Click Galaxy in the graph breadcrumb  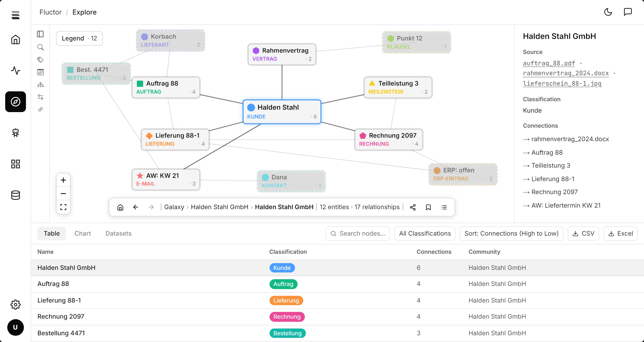[x=174, y=207]
